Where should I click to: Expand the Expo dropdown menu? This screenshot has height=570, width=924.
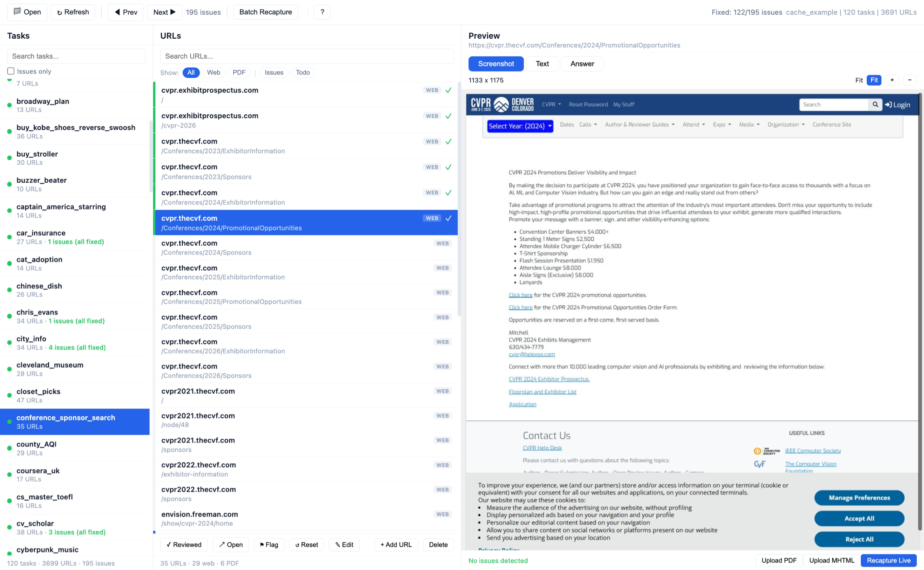[x=722, y=124]
